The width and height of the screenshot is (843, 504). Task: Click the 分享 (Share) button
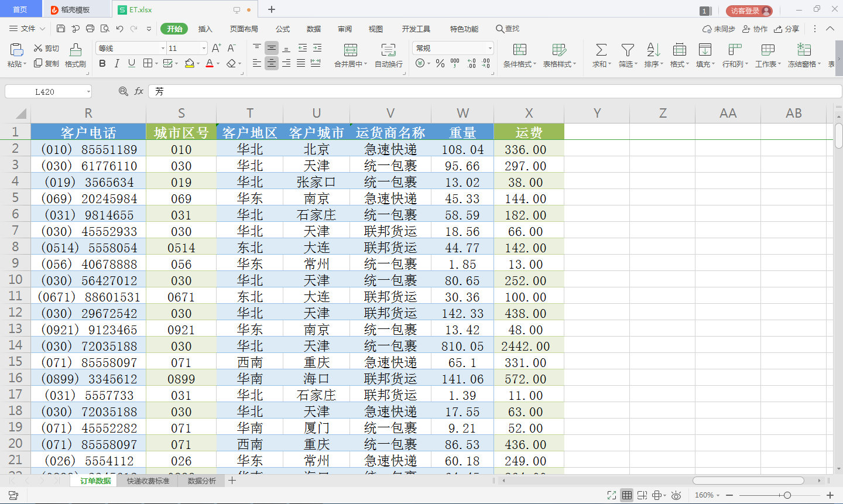click(786, 29)
